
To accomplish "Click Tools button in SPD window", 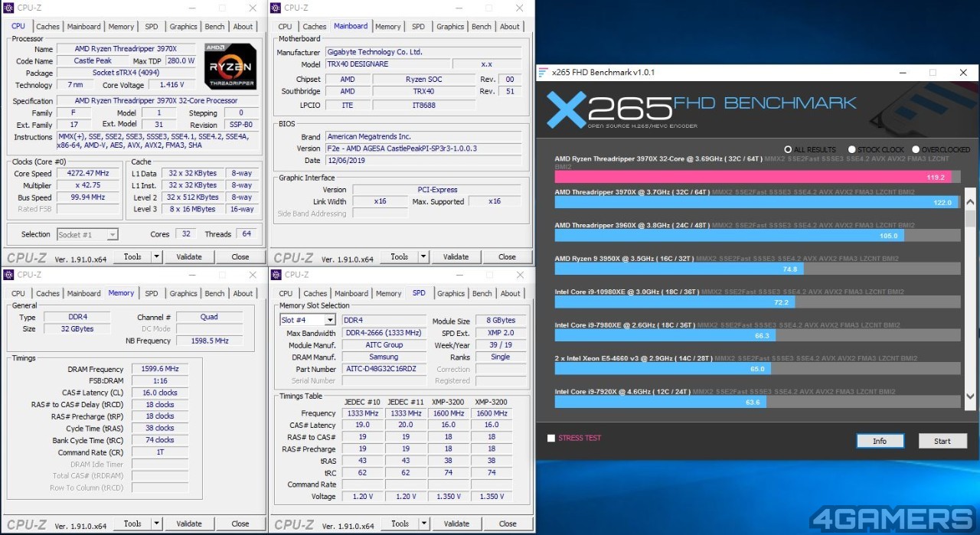I will pos(400,524).
